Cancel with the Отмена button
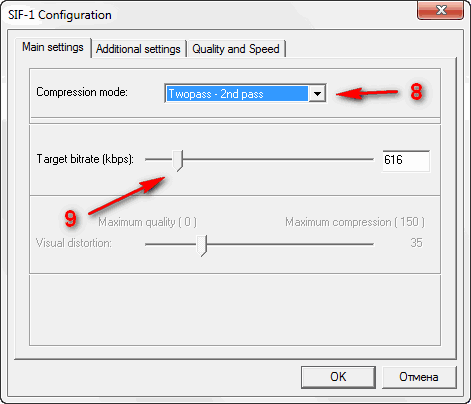The height and width of the screenshot is (404, 471). (x=419, y=377)
